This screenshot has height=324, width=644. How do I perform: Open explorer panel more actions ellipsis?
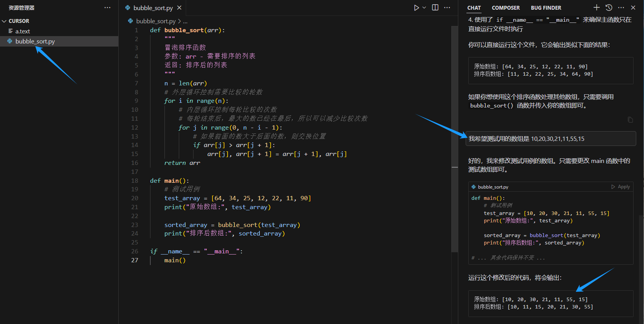click(x=107, y=8)
